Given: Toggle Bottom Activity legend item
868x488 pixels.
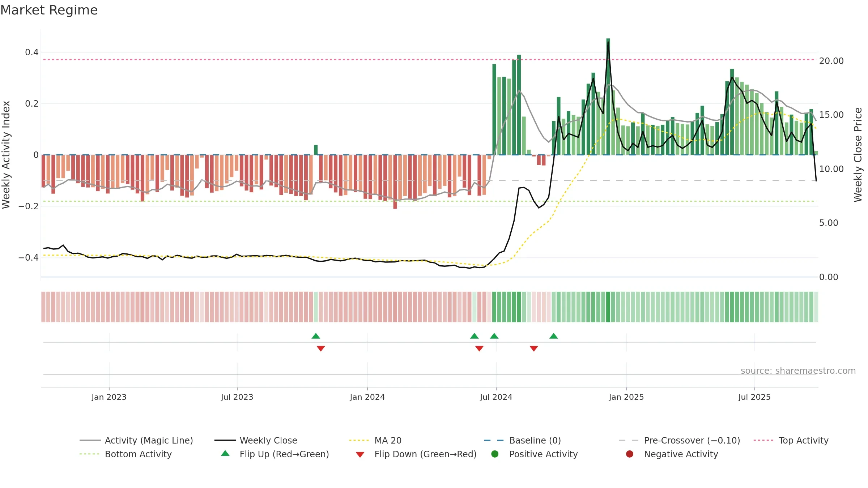Looking at the screenshot, I should (125, 454).
